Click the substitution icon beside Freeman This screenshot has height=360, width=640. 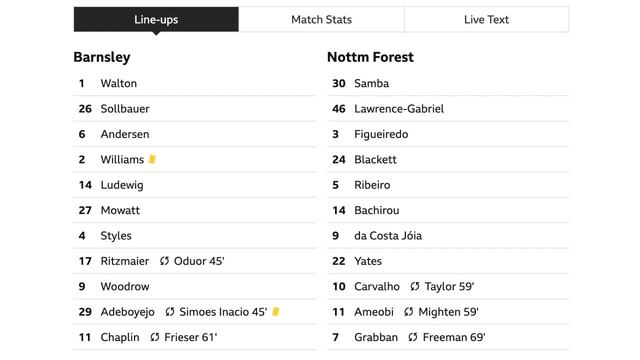point(413,338)
